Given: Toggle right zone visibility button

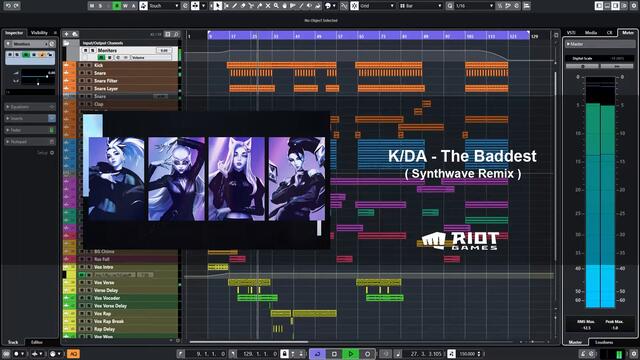Looking at the screenshot, I should point(616,6).
